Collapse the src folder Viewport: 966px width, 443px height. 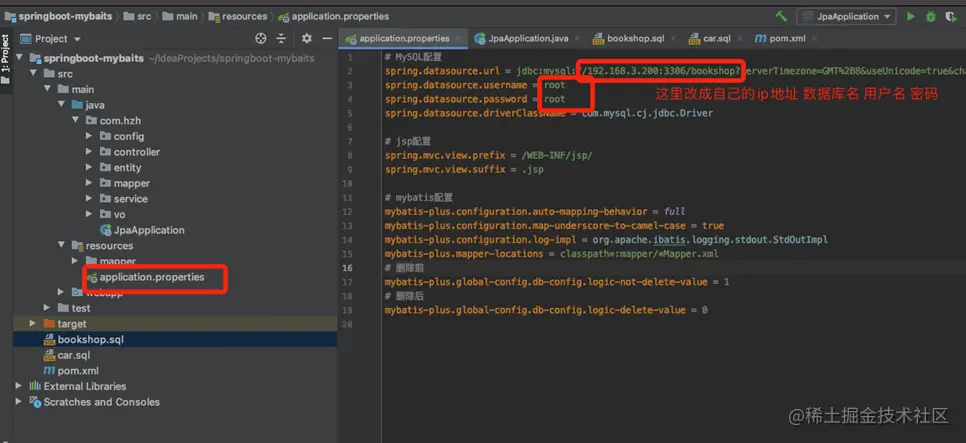(33, 73)
